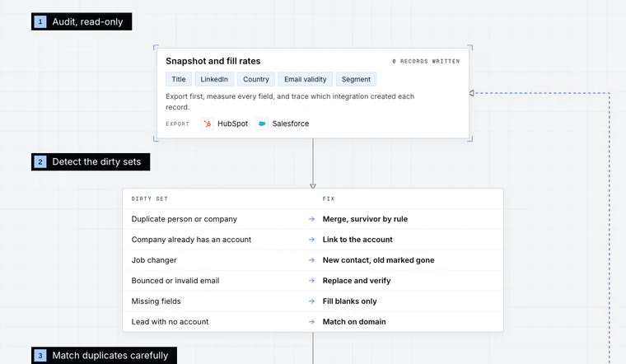
Task: Click the Replace and verify fix
Action: pos(357,281)
